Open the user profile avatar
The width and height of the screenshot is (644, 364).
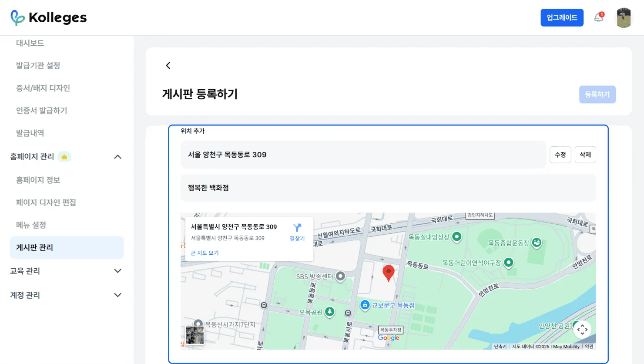coord(624,18)
